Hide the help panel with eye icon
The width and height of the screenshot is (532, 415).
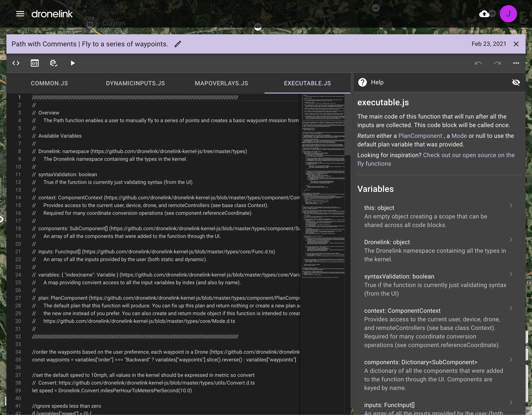coord(516,82)
